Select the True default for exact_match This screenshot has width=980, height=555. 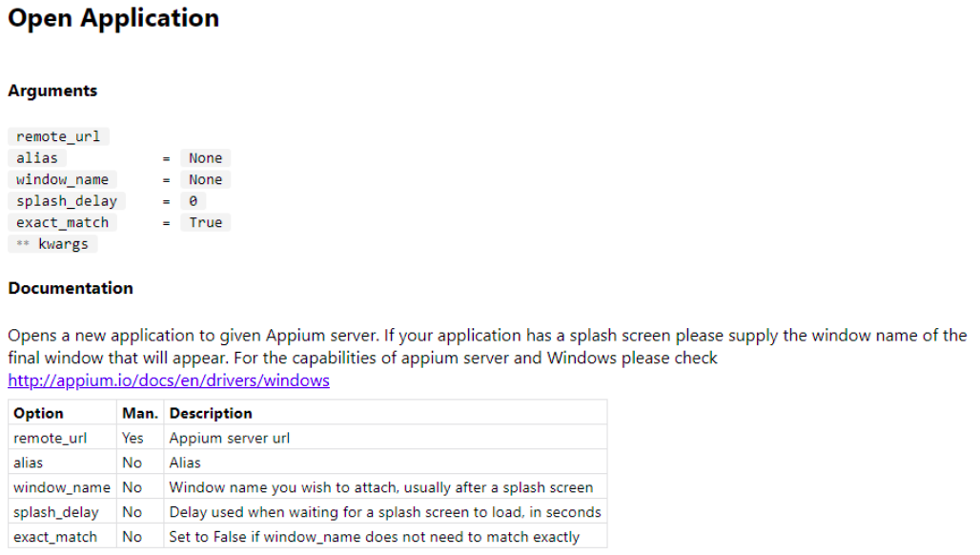point(206,222)
